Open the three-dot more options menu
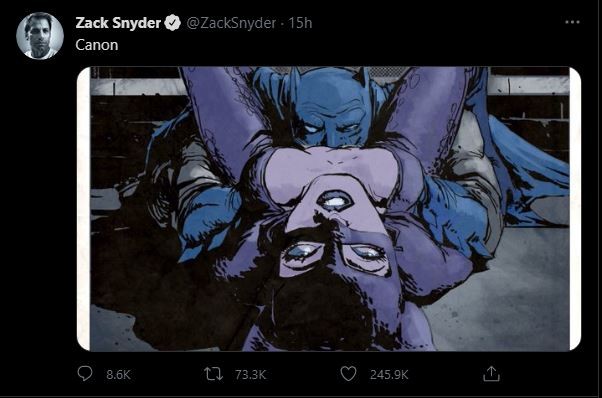 pyautogui.click(x=572, y=22)
